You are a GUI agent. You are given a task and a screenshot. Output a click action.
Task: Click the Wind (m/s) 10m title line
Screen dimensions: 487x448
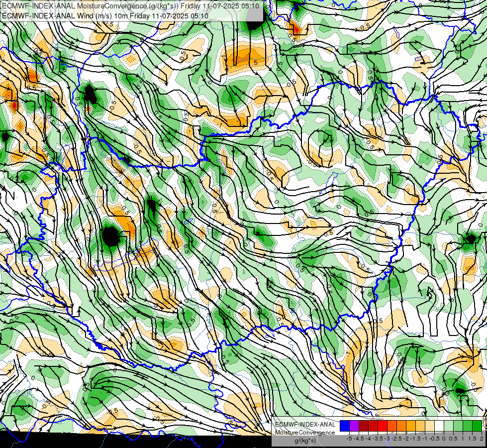tap(105, 15)
